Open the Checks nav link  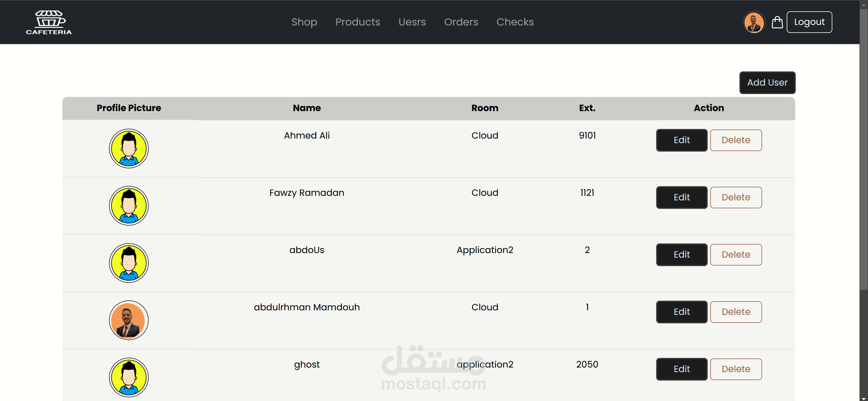click(515, 22)
